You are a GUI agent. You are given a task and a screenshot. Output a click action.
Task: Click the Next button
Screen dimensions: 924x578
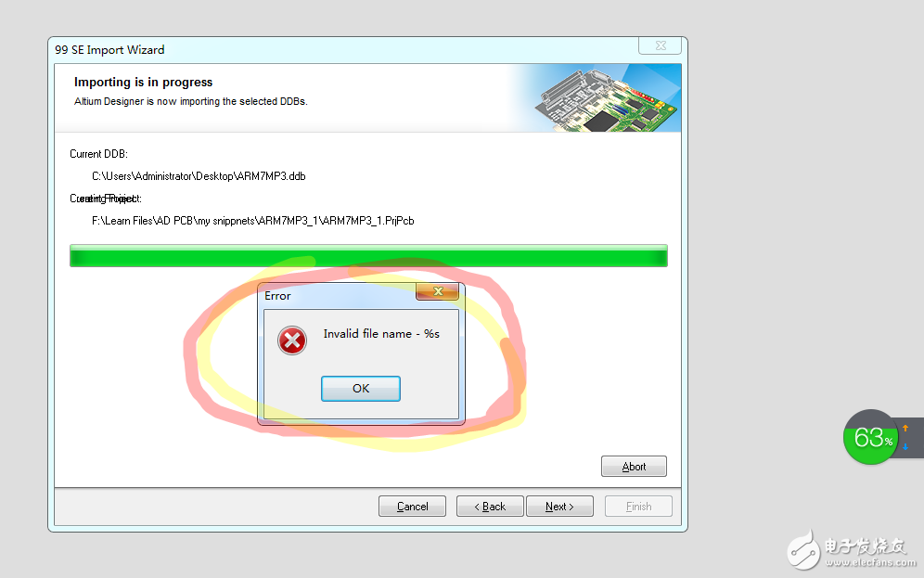click(559, 507)
